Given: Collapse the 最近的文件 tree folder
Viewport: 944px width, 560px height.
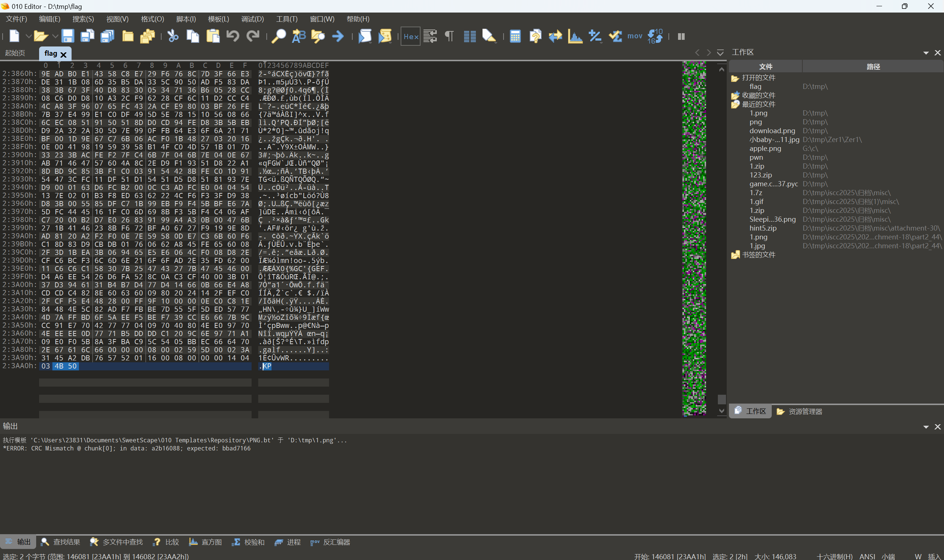Looking at the screenshot, I should coord(734,104).
